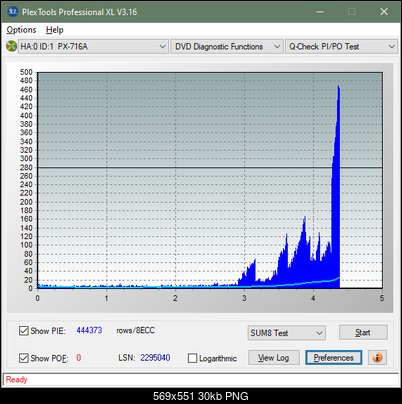402x404 pixels.
Task: Enable the Logarithmic checkbox
Action: pos(192,358)
